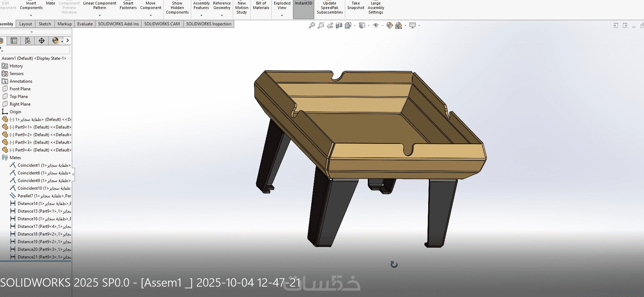Open Bill of Materials

261,6
